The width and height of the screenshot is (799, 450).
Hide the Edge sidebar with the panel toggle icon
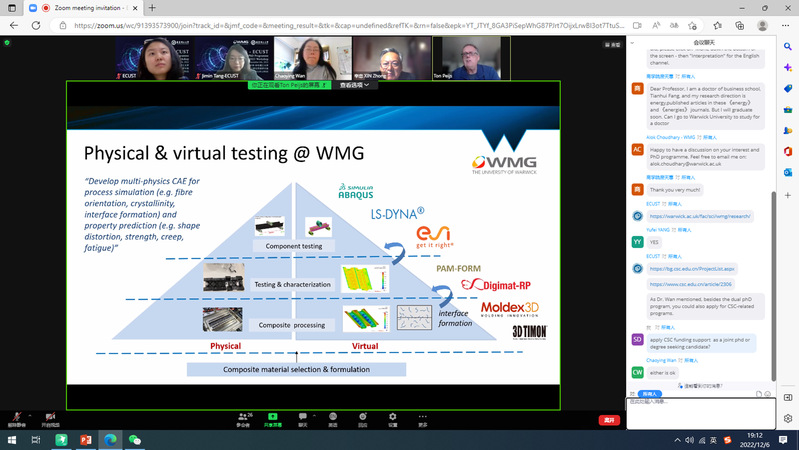point(788,398)
